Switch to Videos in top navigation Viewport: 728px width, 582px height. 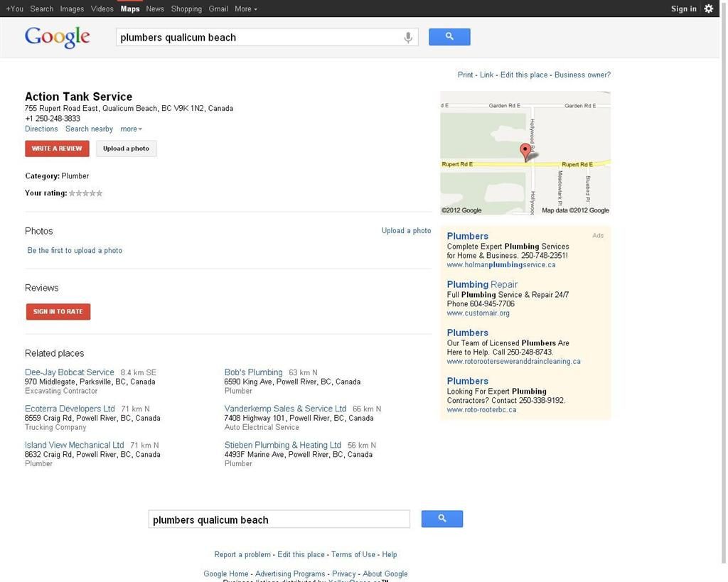(x=102, y=9)
